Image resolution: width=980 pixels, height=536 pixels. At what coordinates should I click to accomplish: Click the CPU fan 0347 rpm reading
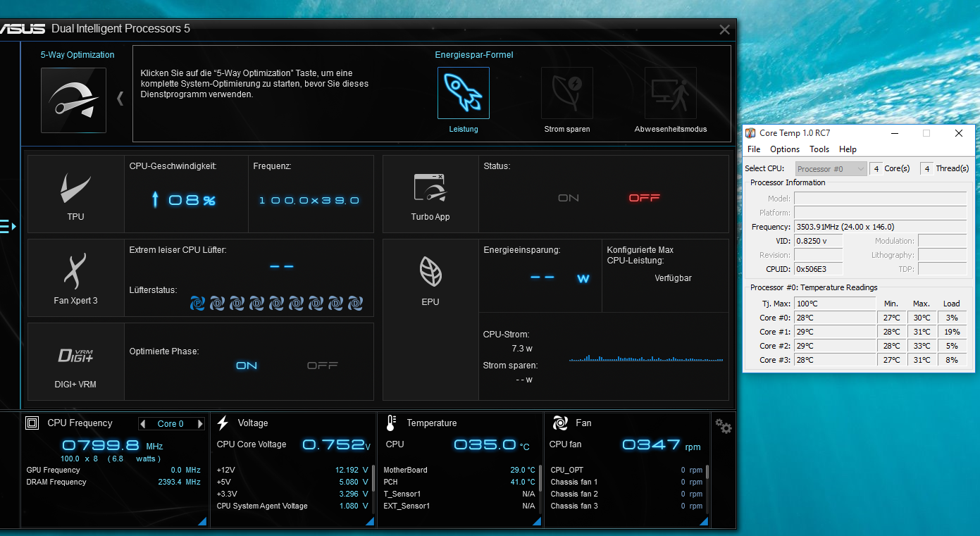coord(662,444)
